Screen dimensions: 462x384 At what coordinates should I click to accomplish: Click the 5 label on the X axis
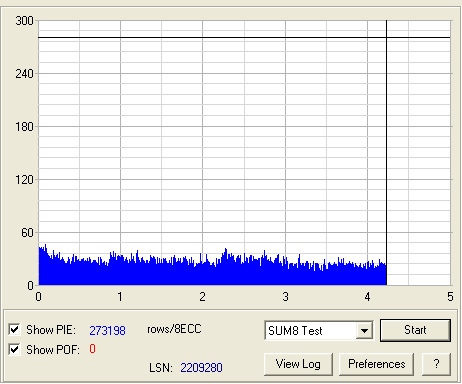[x=450, y=297]
